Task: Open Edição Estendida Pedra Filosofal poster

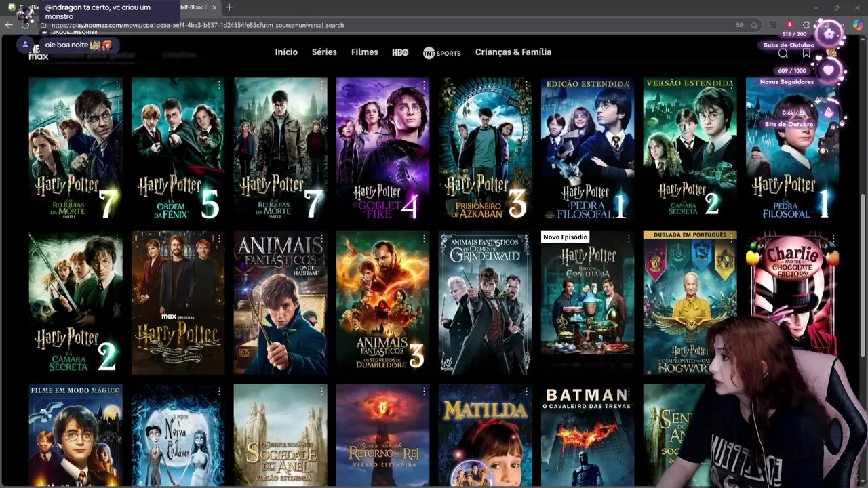Action: [x=587, y=149]
